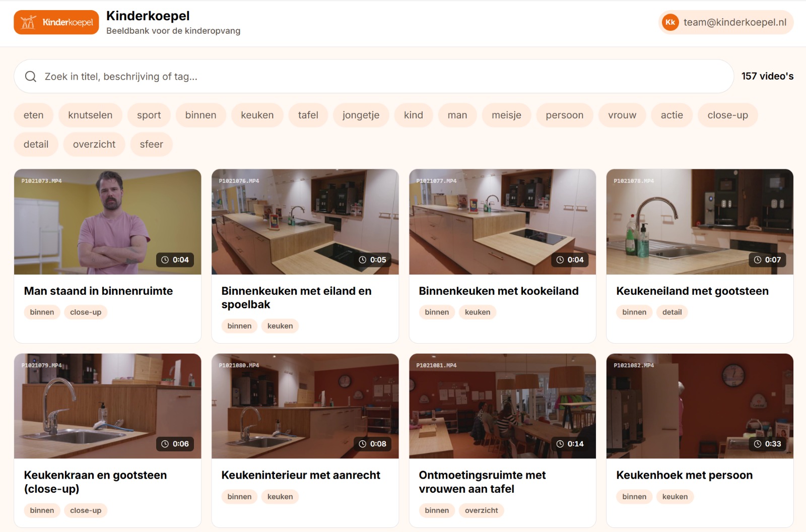Open the team@kinderkoepel.nl account menu
Image resolution: width=806 pixels, height=532 pixels.
[726, 22]
